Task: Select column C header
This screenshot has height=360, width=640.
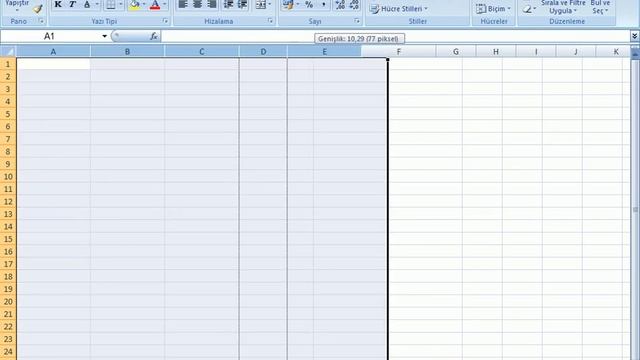Action: tap(202, 51)
